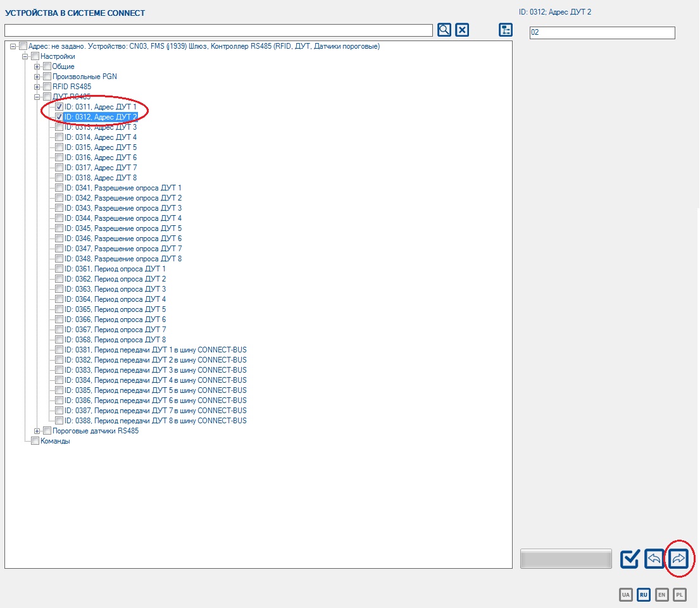The width and height of the screenshot is (700, 608).
Task: Click the tree structure view icon
Action: 505,30
